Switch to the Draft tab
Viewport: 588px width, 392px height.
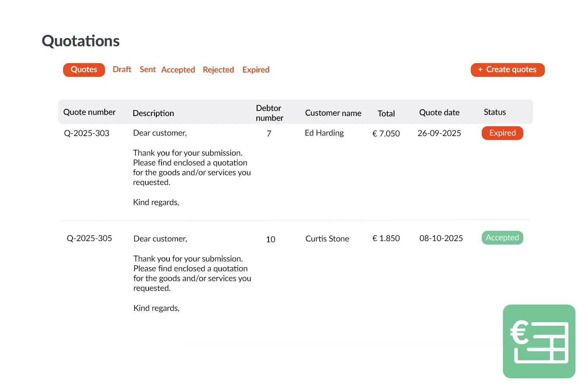coord(122,70)
